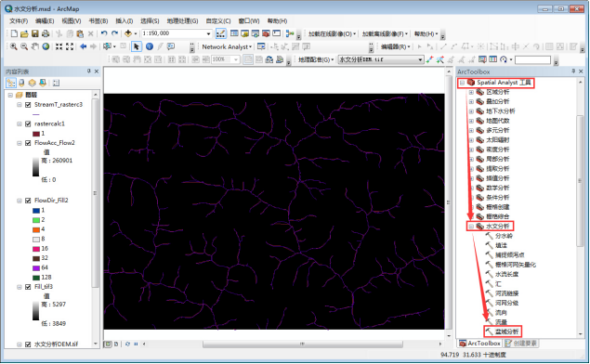
Task: Paste with the clipboard icon in the toolbar
Action: coord(80,33)
